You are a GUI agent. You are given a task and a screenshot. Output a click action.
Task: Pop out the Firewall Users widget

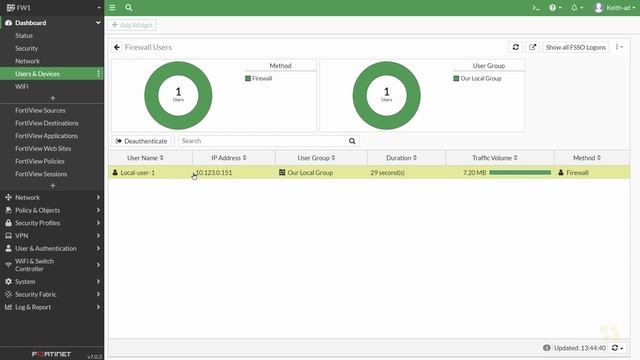point(532,47)
